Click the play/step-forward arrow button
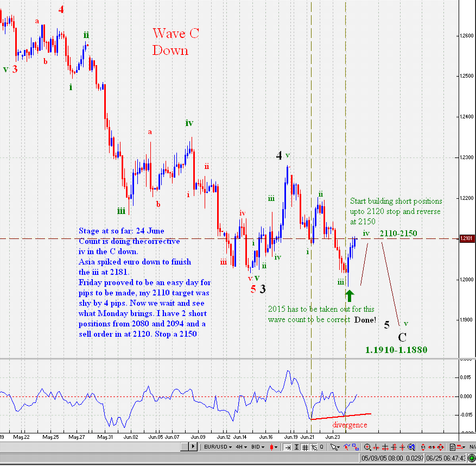Image resolution: width=476 pixels, height=466 pixels. (x=192, y=448)
